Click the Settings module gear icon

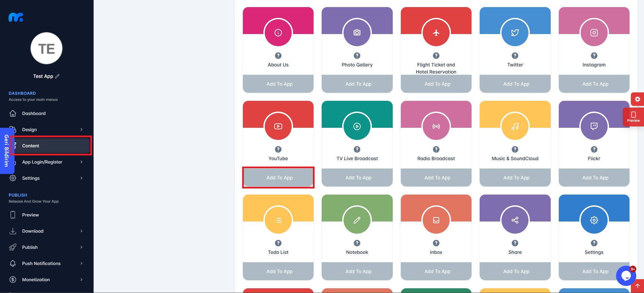[594, 220]
